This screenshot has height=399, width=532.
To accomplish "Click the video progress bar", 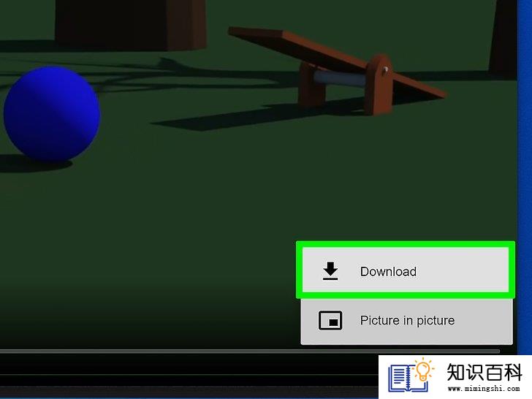I will 250,351.
